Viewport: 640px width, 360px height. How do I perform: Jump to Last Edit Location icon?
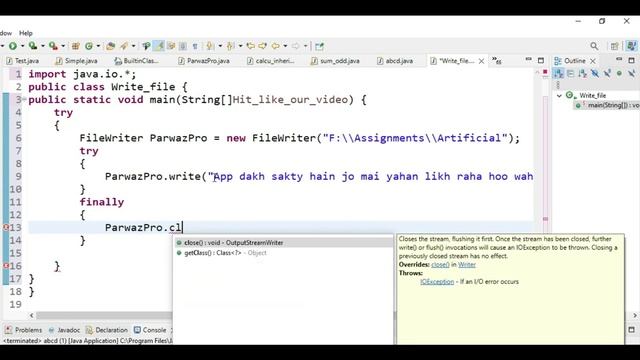(x=251, y=46)
